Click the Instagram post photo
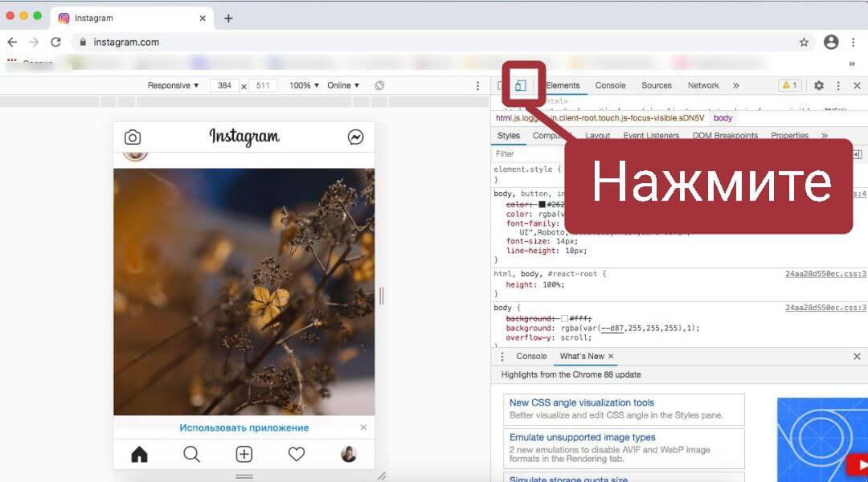The width and height of the screenshot is (868, 482). pyautogui.click(x=244, y=292)
